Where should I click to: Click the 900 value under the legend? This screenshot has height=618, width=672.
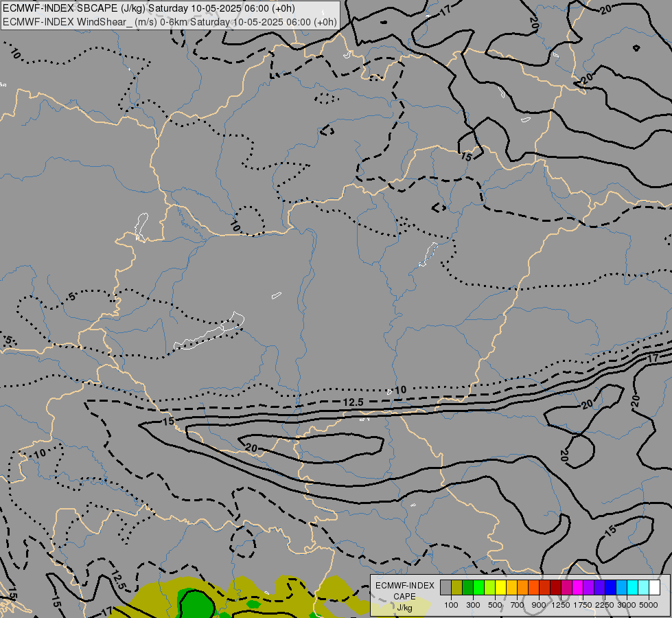click(x=539, y=605)
